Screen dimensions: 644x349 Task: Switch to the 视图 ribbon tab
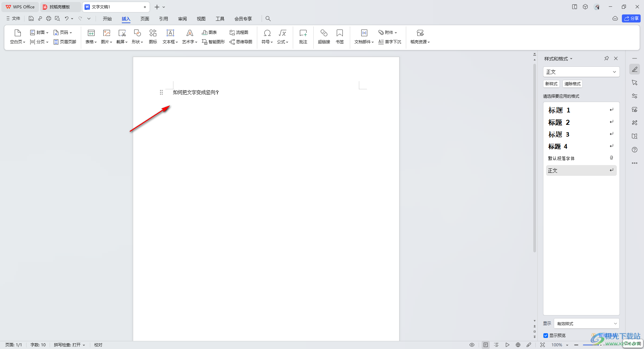pyautogui.click(x=201, y=19)
